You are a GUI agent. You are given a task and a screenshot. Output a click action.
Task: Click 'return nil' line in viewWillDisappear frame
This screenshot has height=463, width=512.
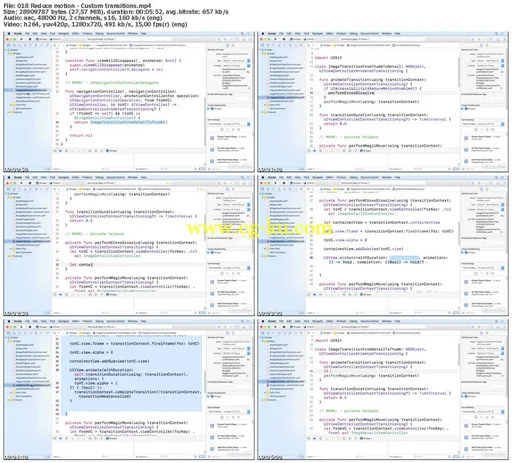tap(81, 135)
